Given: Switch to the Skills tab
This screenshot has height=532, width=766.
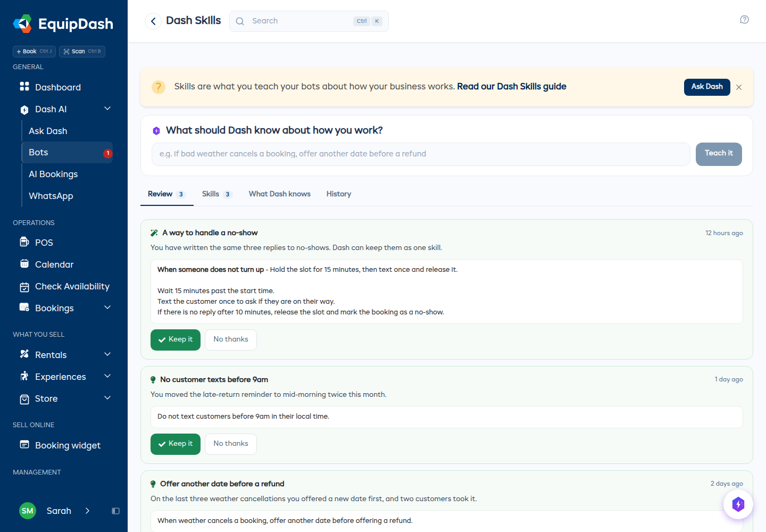Looking at the screenshot, I should (217, 194).
